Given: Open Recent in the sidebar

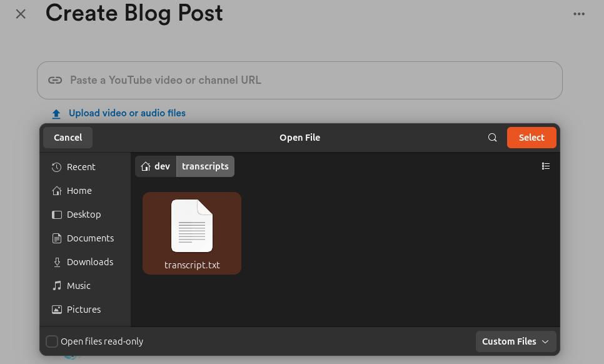Looking at the screenshot, I should 81,167.
